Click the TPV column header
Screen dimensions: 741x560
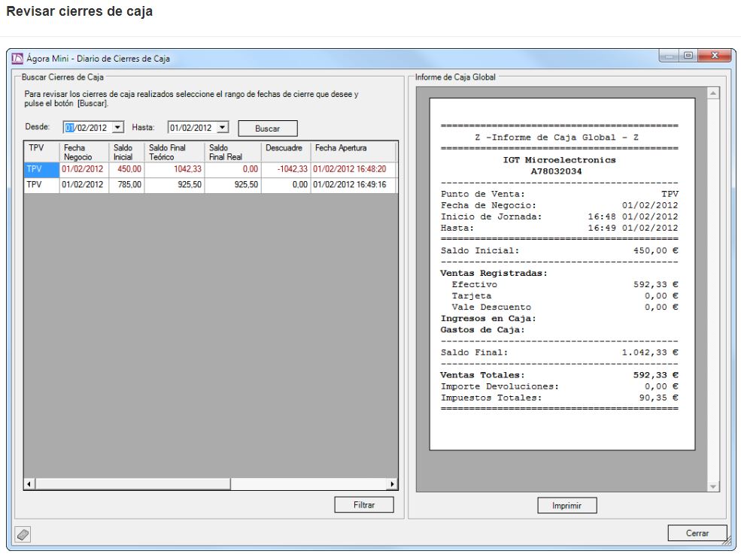41,152
